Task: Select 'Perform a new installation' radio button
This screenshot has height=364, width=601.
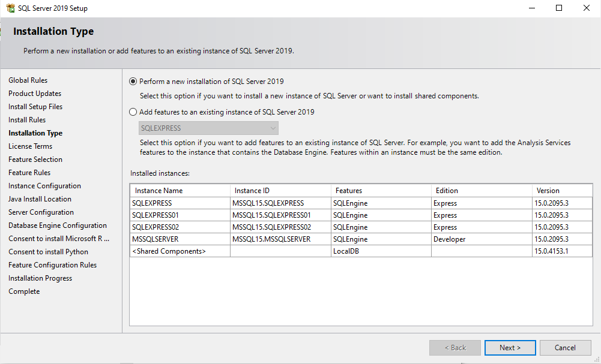Action: (x=133, y=82)
